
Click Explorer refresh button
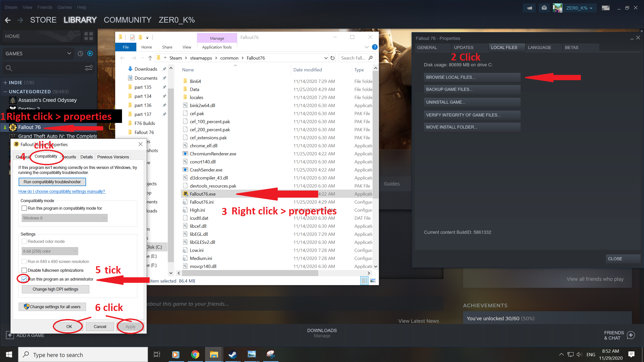click(333, 58)
